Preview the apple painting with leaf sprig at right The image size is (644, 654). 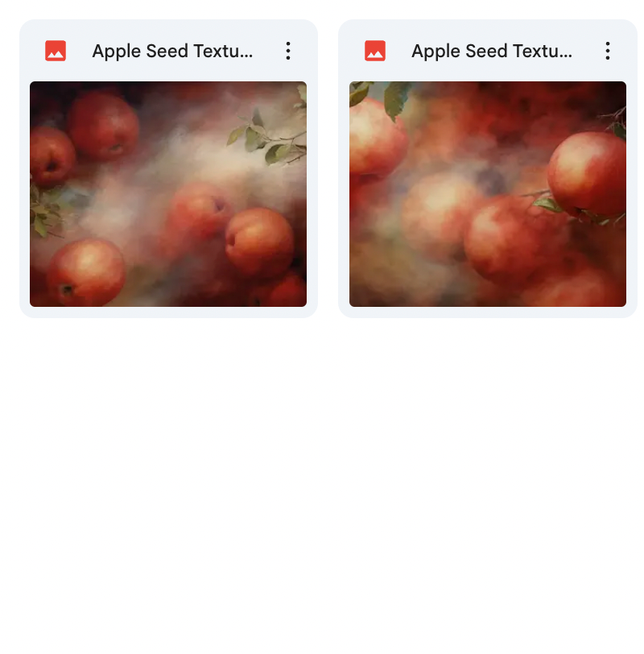pos(168,194)
